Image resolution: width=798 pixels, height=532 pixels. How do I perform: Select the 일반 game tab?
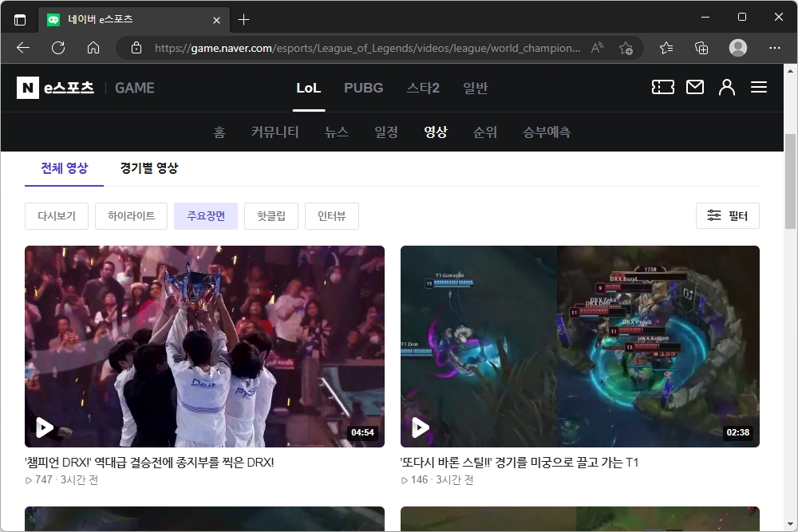pos(476,88)
